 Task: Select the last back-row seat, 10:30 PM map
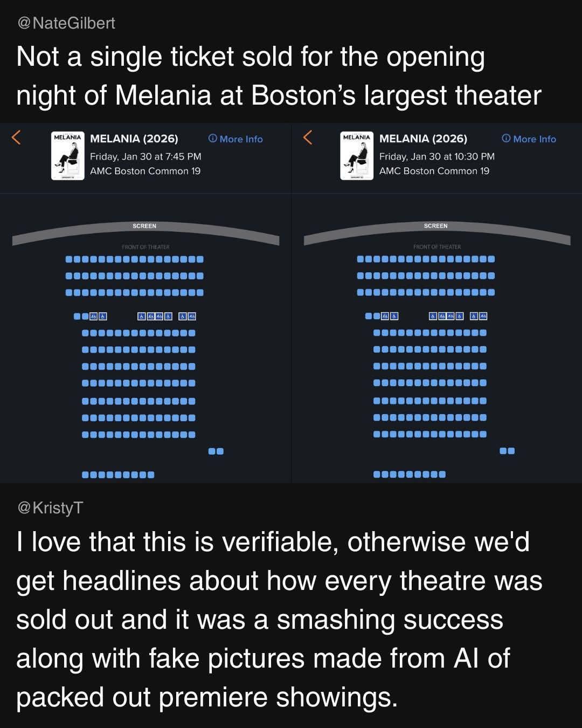point(442,475)
